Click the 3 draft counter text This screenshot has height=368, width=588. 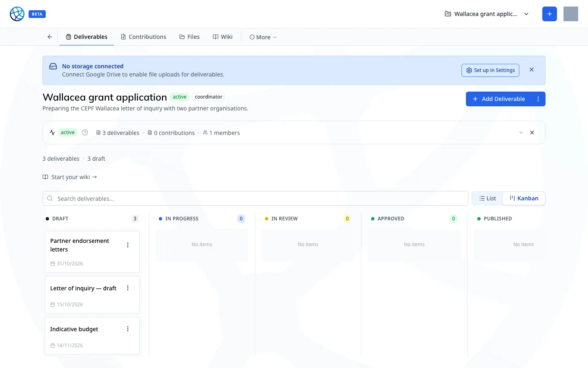[x=96, y=159]
